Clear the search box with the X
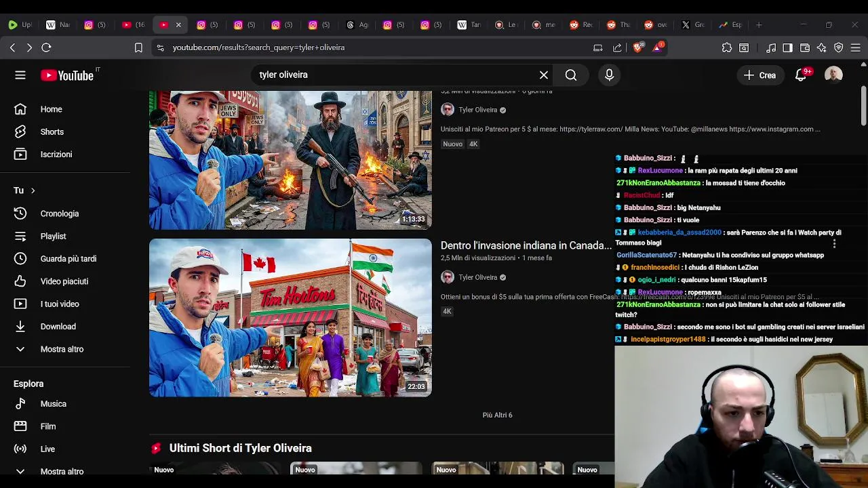868x488 pixels. [544, 75]
